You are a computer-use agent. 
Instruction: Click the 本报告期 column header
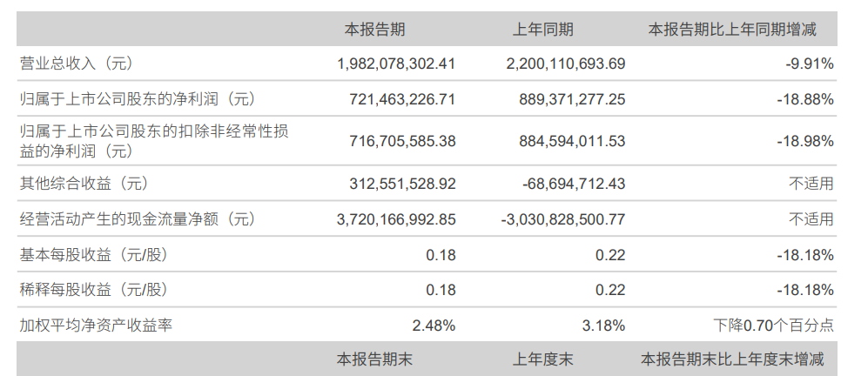374,30
